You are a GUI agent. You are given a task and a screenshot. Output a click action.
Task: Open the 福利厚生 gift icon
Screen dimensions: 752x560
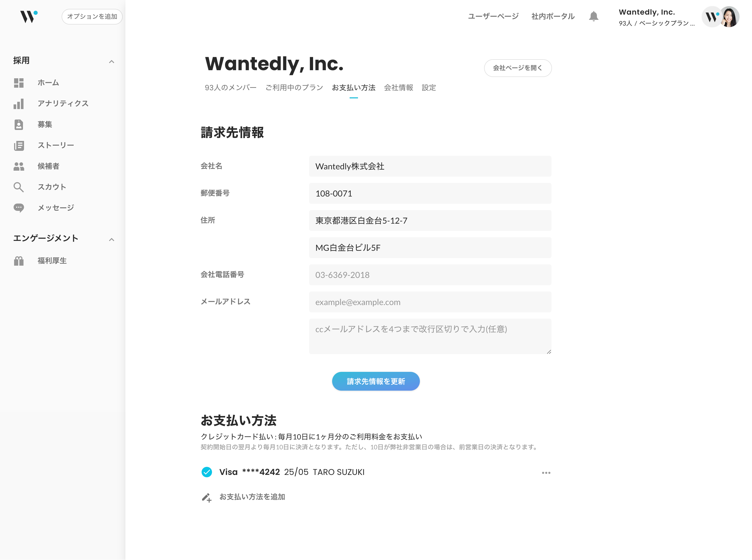(19, 261)
